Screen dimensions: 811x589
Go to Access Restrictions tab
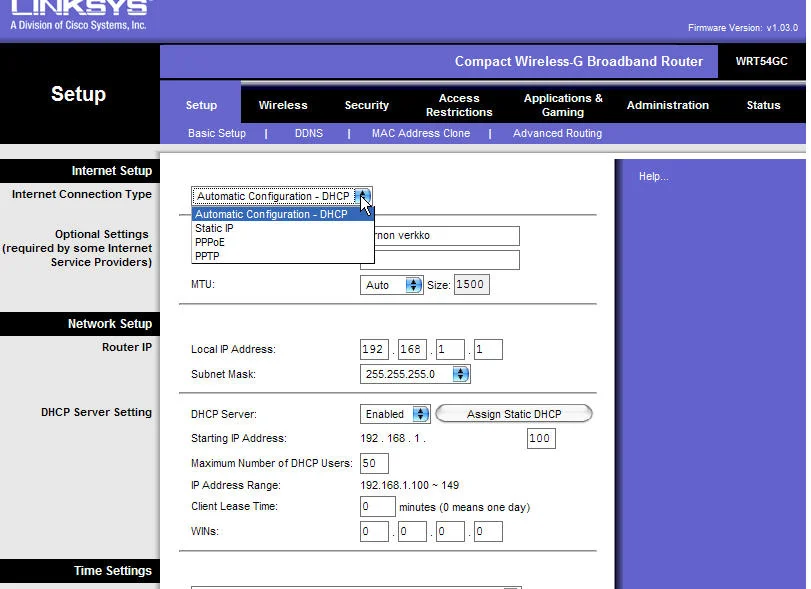tap(459, 105)
